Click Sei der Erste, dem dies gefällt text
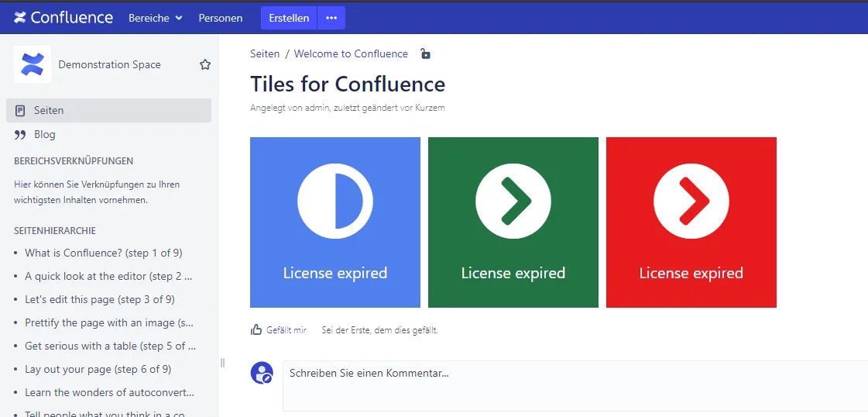Viewport: 868px width, 417px height. [x=379, y=330]
